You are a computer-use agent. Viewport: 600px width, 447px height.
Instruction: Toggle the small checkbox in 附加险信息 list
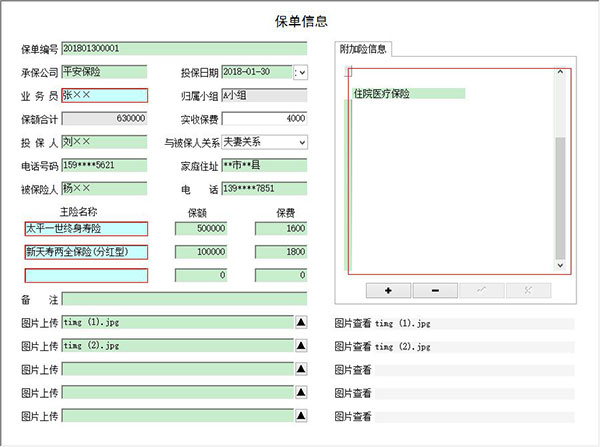348,72
